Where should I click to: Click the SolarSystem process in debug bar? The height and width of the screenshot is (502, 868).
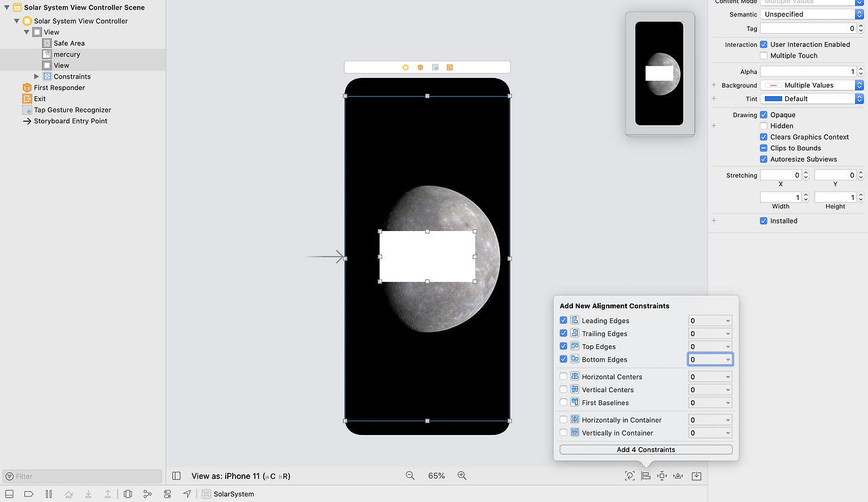[x=228, y=494]
